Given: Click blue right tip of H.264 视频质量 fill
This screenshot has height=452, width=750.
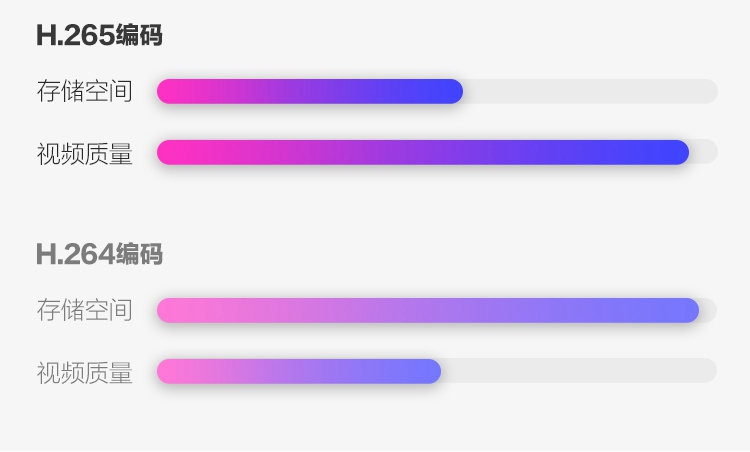Looking at the screenshot, I should click(x=432, y=371).
